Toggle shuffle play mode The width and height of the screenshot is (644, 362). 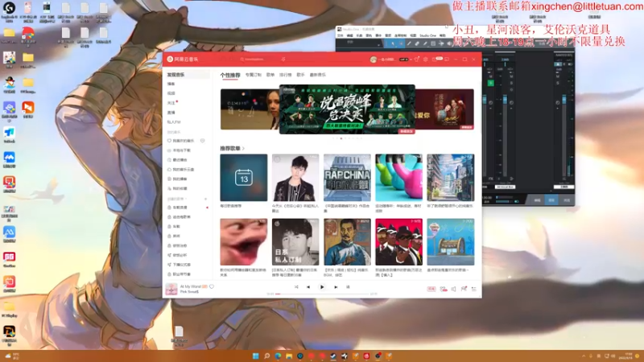tap(296, 287)
